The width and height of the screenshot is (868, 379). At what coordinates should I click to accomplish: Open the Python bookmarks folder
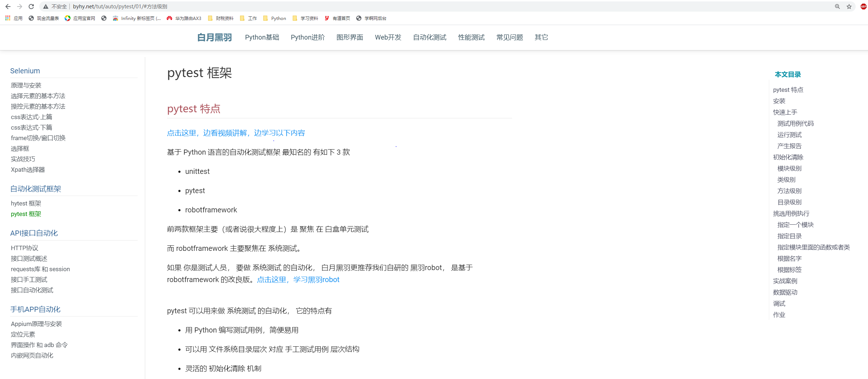tap(274, 18)
